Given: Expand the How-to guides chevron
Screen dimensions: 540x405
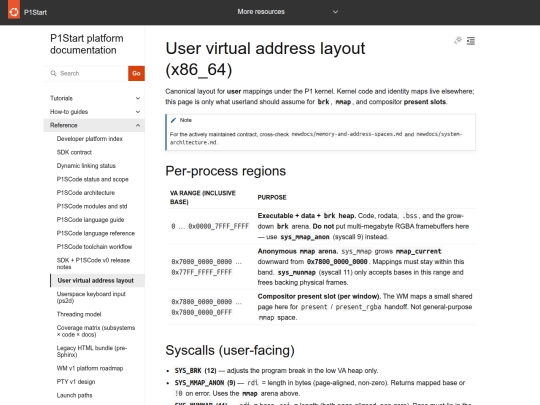Looking at the screenshot, I should point(138,112).
